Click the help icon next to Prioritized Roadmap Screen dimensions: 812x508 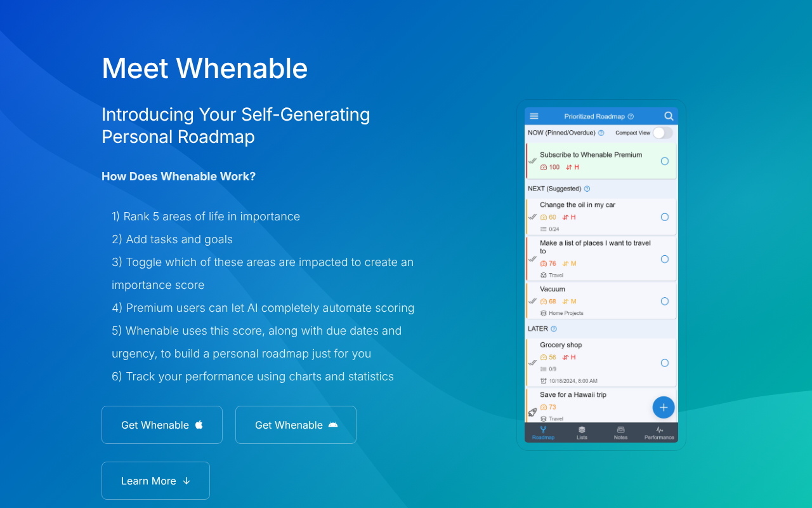(631, 116)
